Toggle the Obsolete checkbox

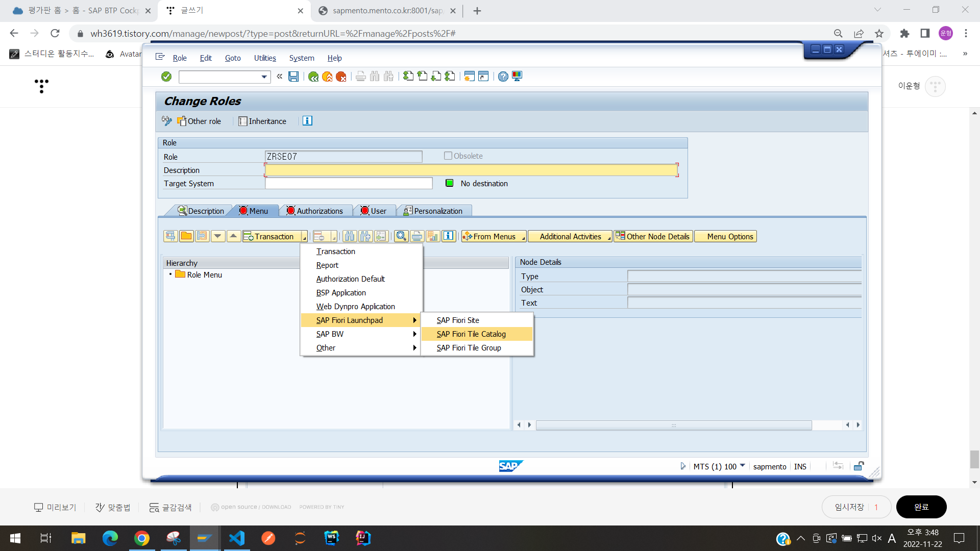click(448, 156)
